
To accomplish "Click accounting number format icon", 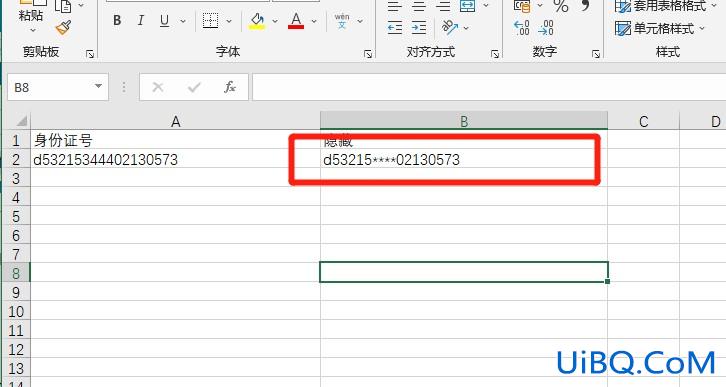I will pyautogui.click(x=522, y=6).
